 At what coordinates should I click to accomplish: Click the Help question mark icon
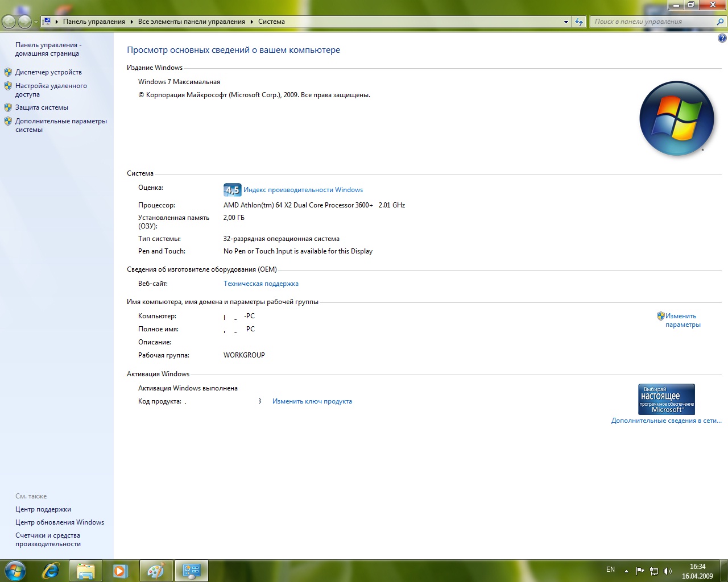[722, 39]
